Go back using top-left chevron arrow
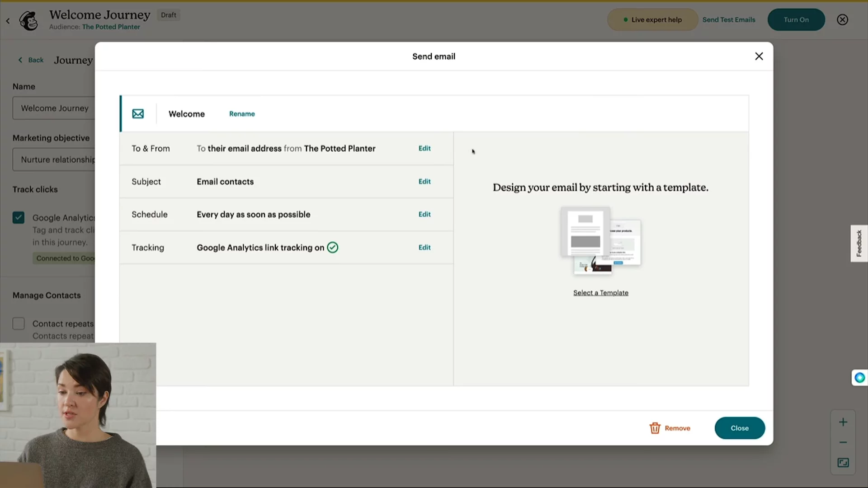The width and height of the screenshot is (868, 488). point(8,21)
